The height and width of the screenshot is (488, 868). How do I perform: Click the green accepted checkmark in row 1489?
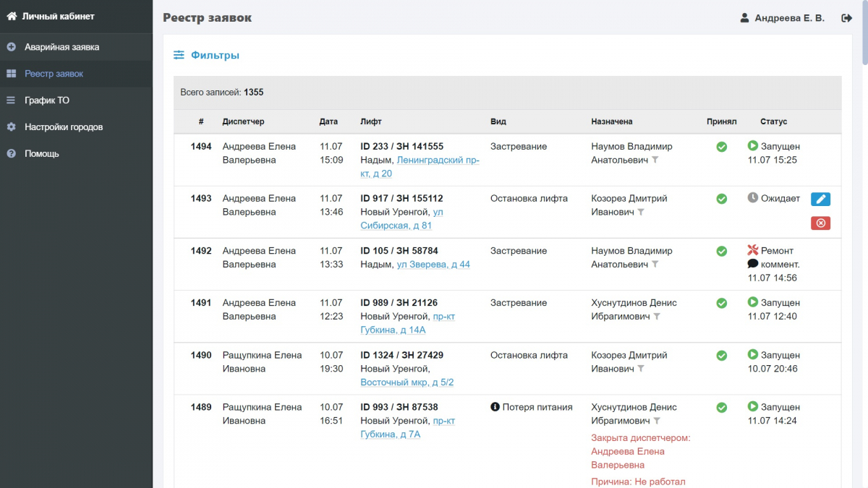click(721, 408)
